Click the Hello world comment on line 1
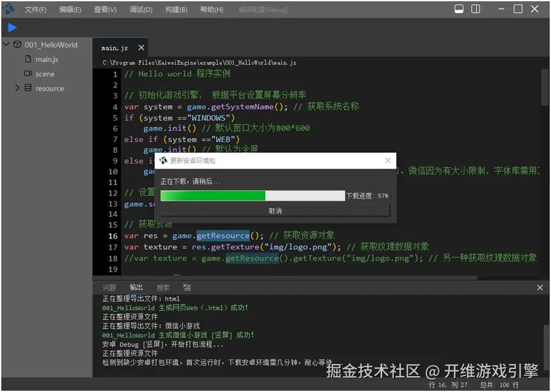551x392 pixels. tap(178, 74)
